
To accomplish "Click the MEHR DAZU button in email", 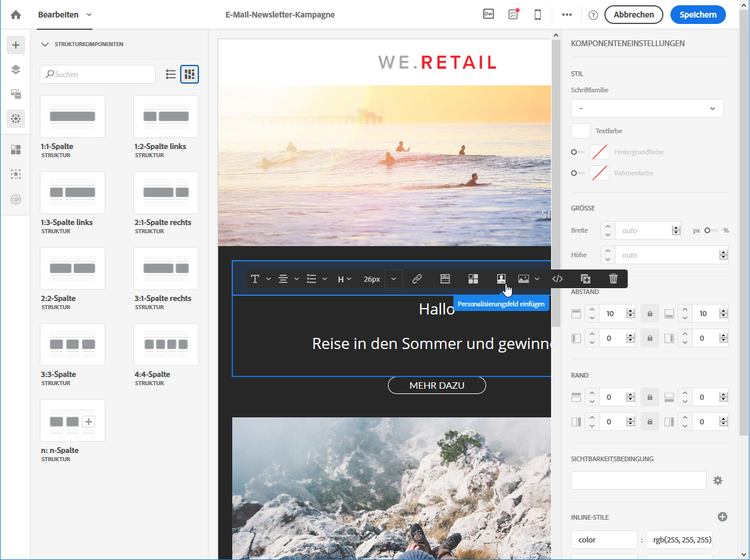I will pyautogui.click(x=437, y=385).
